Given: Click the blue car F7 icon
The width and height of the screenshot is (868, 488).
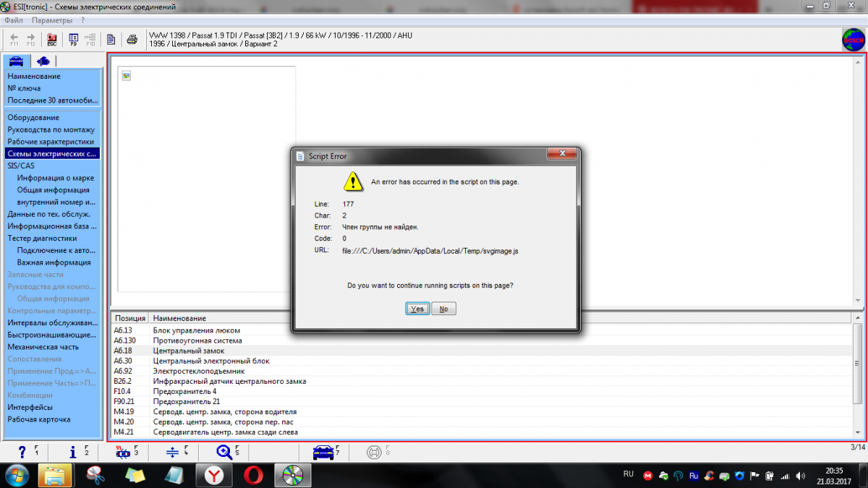Looking at the screenshot, I should coord(323,452).
